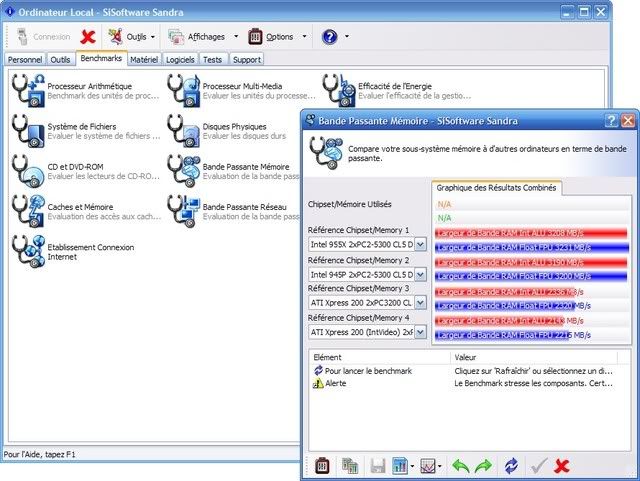This screenshot has width=640, height=481.
Task: Click the blue refresh benchmark icon
Action: [511, 465]
